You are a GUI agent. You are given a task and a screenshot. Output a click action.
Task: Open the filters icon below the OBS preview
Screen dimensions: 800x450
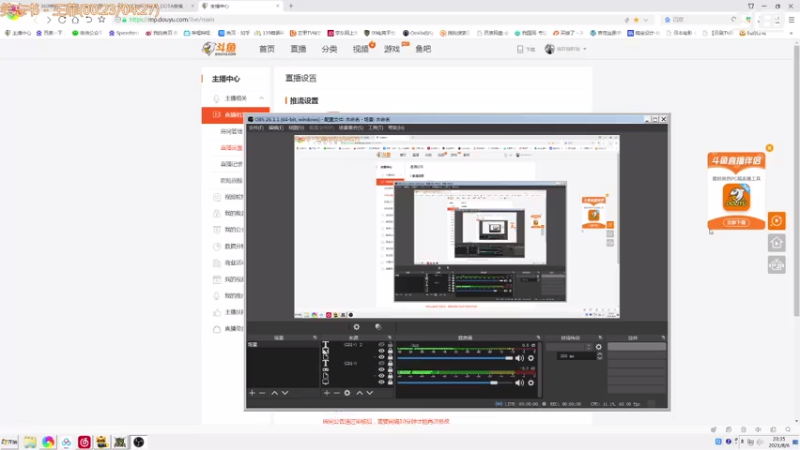pos(378,327)
